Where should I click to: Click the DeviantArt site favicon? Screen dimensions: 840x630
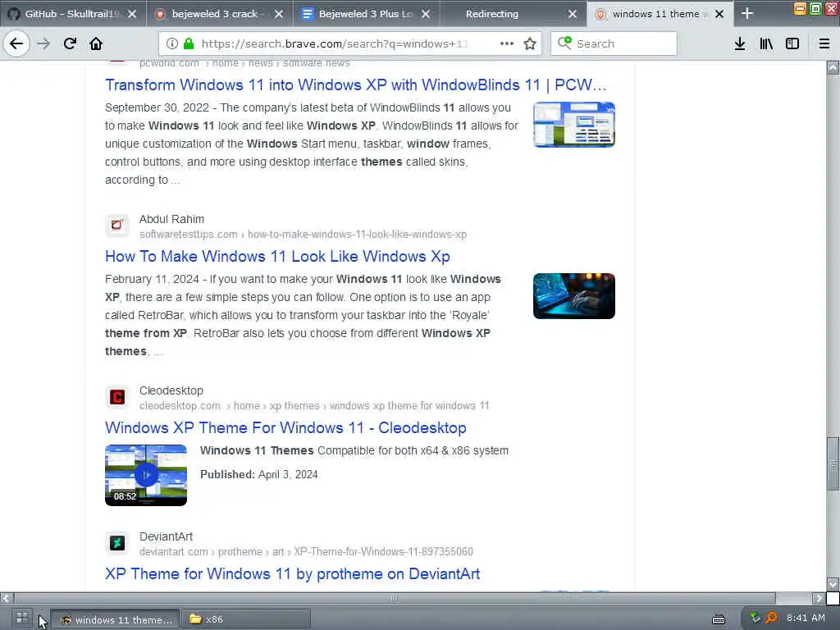pyautogui.click(x=116, y=543)
